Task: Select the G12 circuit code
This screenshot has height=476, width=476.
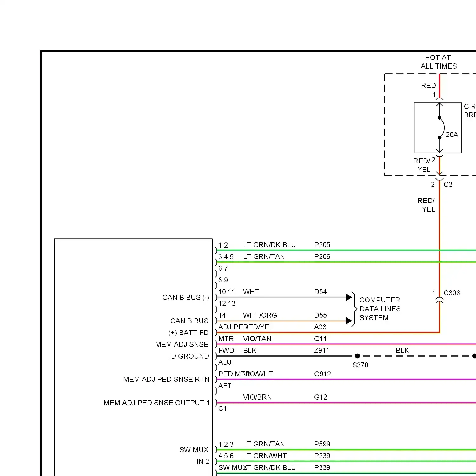Action: 321,397
